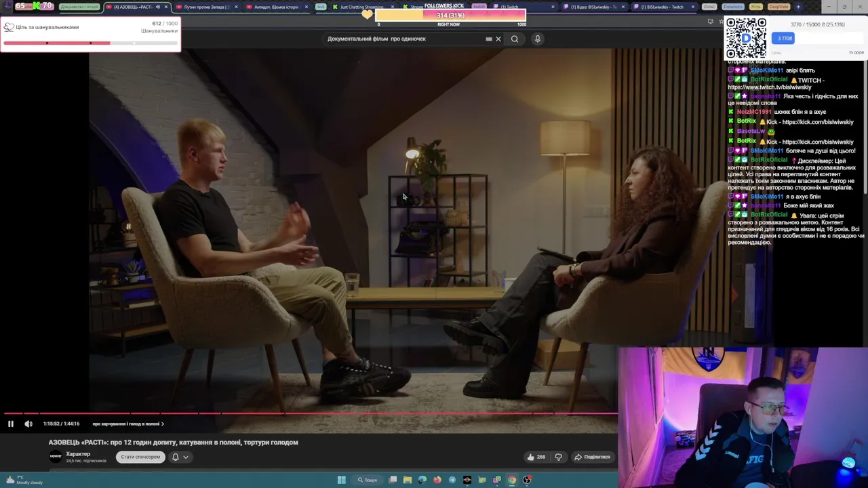
Task: Click the Ціль за шанувальниками goal bar
Action: 90,43
